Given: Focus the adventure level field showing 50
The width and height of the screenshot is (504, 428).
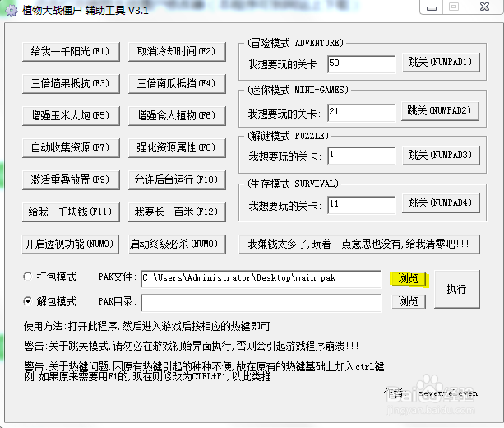Looking at the screenshot, I should (361, 63).
